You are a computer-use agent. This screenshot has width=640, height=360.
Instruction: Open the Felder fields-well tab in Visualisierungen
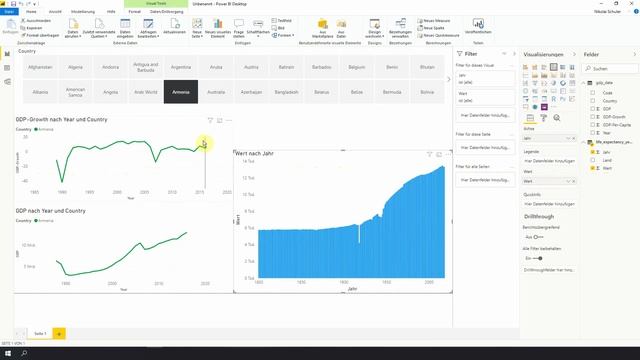530,118
